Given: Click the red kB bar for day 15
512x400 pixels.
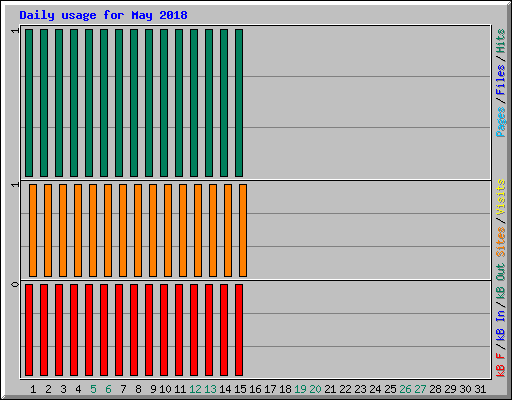Looking at the screenshot, I should tap(239, 330).
